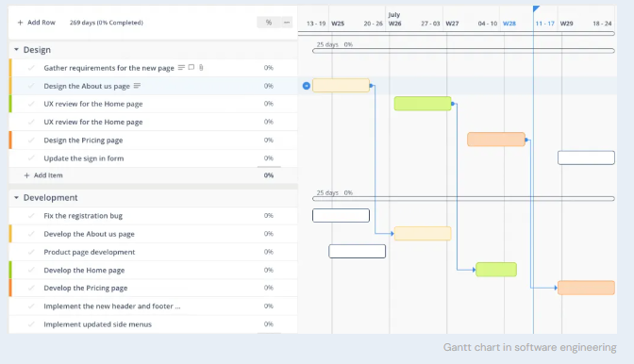
Task: Open description icon on Design the About us page
Action: tap(137, 86)
